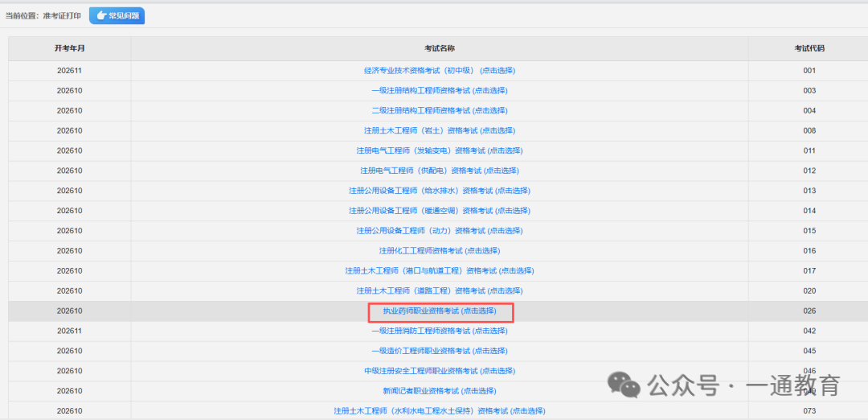Select 中级注册安全工程师职业资格考试 link

tap(440, 371)
